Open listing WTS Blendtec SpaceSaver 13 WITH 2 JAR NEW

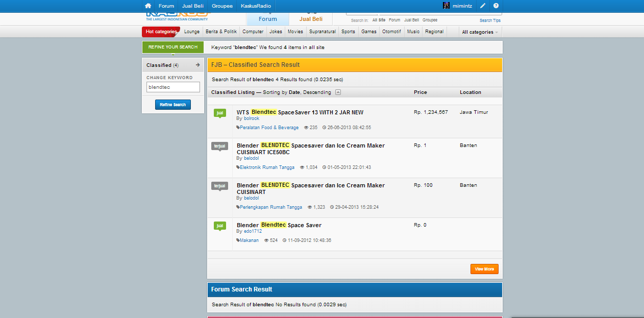300,112
